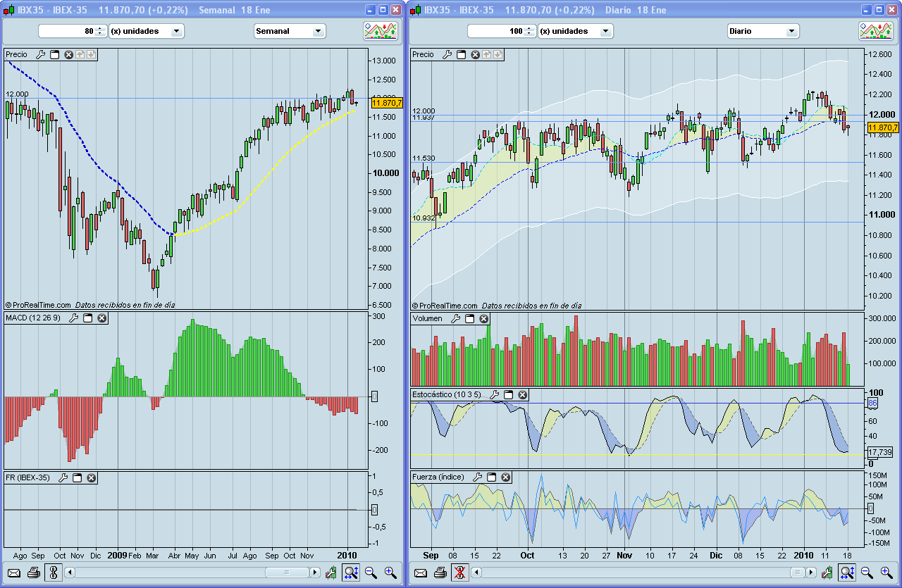This screenshot has width=902, height=588.
Task: Click mail envelope icon in Semanal window
Action: click(14, 573)
